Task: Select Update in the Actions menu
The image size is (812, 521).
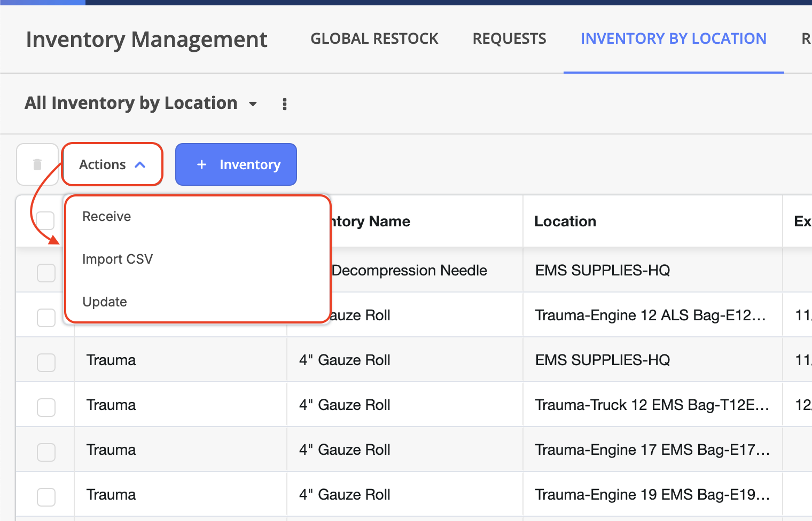Action: [105, 302]
